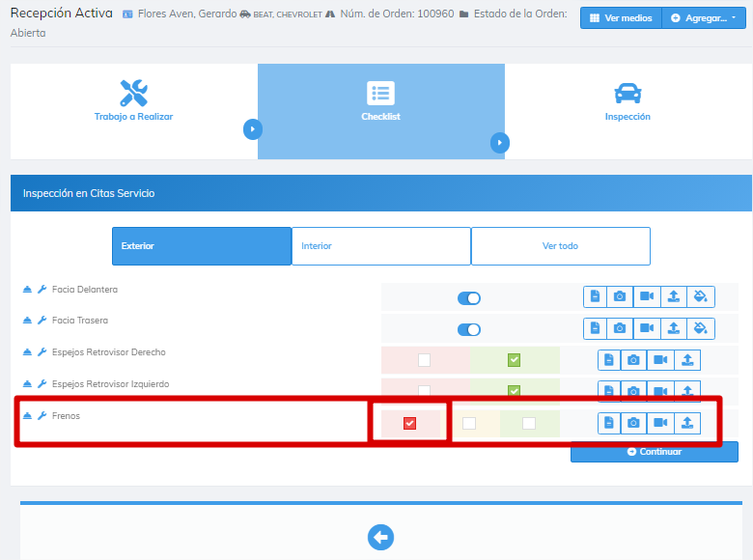
Task: Open the Agregar dropdown
Action: pos(704,18)
